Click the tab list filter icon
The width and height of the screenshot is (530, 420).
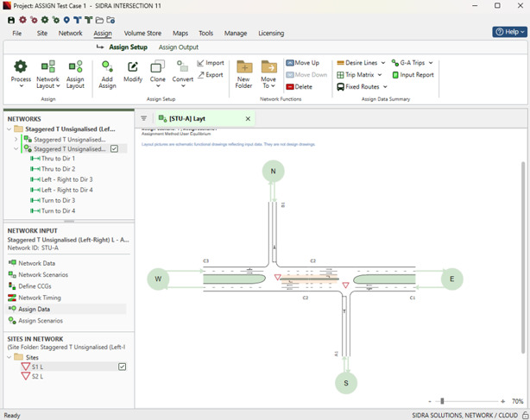click(143, 118)
